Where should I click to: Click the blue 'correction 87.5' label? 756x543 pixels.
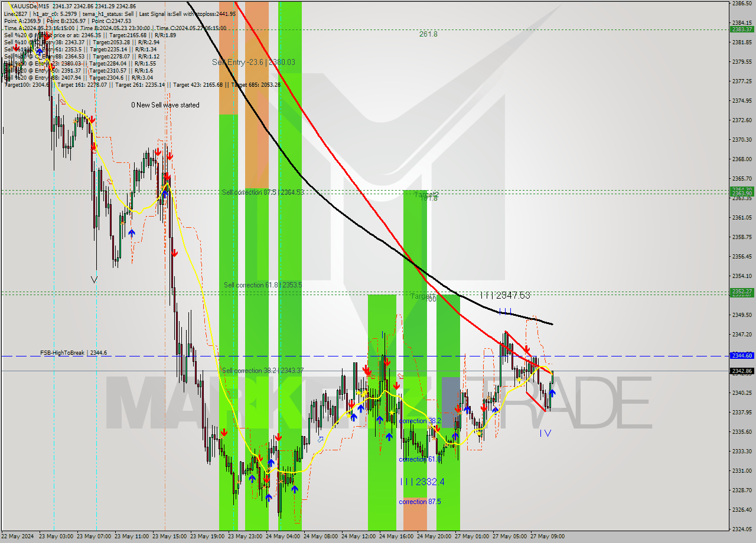(420, 502)
